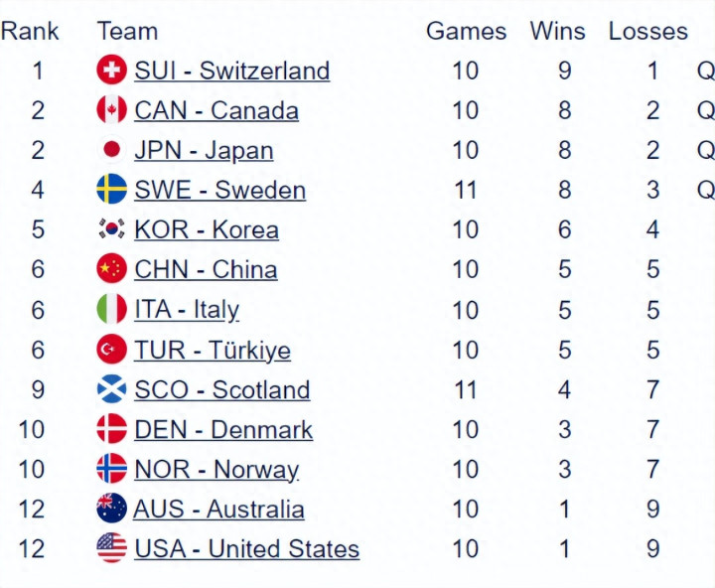Click the Wins column header
Image resolution: width=715 pixels, height=588 pixels.
pos(557,31)
